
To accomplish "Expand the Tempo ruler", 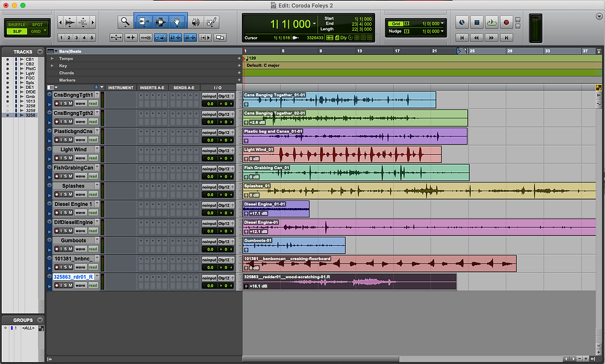I will (52, 59).
